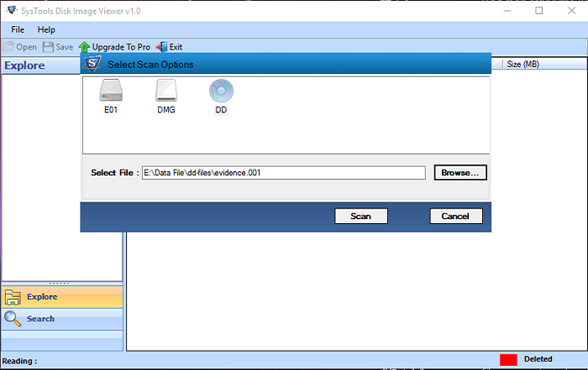Click the "Reading :" status bar text
Viewport: 588px width, 370px height.
click(19, 361)
